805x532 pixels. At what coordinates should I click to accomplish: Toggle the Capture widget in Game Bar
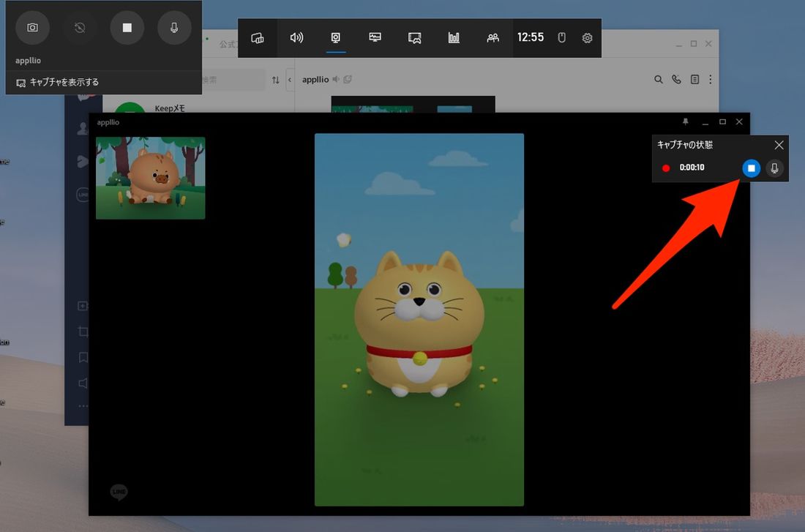336,38
